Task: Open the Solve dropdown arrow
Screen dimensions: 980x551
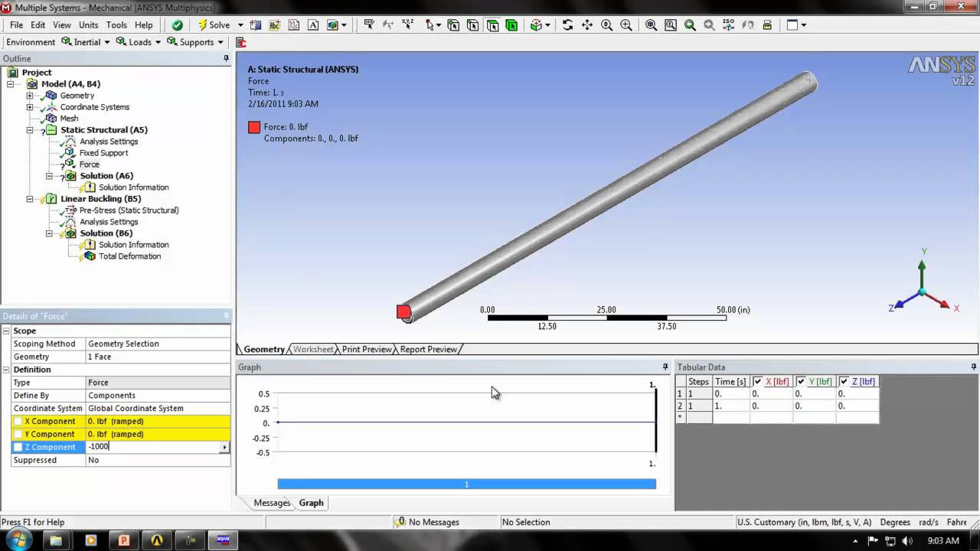Action: (240, 25)
